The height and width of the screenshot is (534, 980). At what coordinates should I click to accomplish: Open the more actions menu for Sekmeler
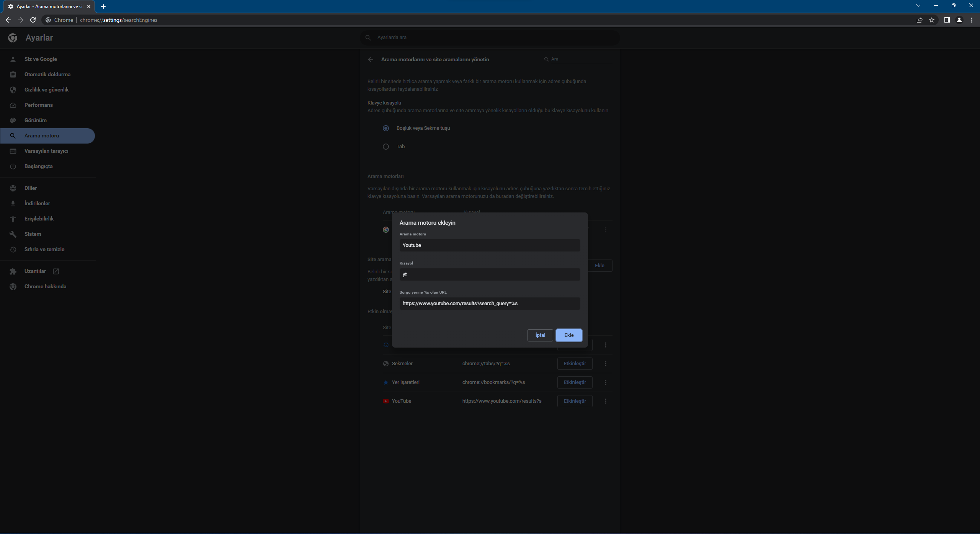click(605, 364)
